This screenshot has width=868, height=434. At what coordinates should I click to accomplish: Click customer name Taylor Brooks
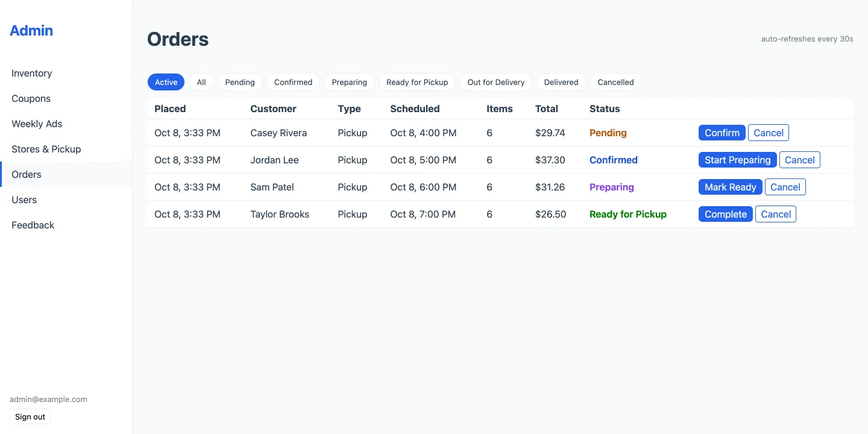pos(280,214)
